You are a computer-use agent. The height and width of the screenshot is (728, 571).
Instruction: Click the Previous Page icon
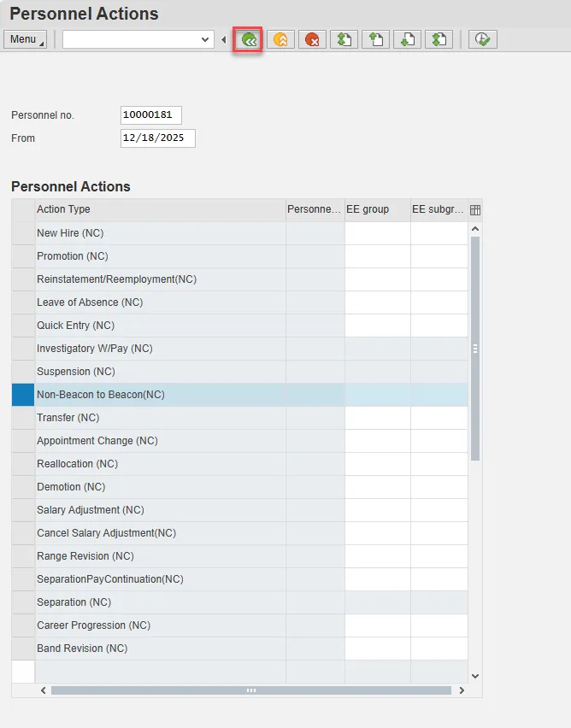pyautogui.click(x=375, y=39)
